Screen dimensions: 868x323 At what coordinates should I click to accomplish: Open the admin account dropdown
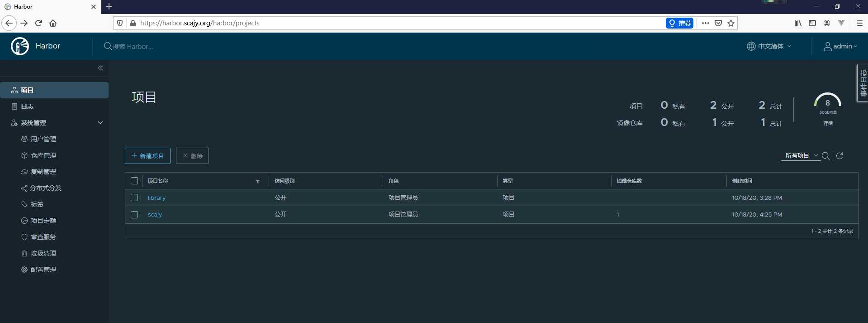click(x=840, y=46)
